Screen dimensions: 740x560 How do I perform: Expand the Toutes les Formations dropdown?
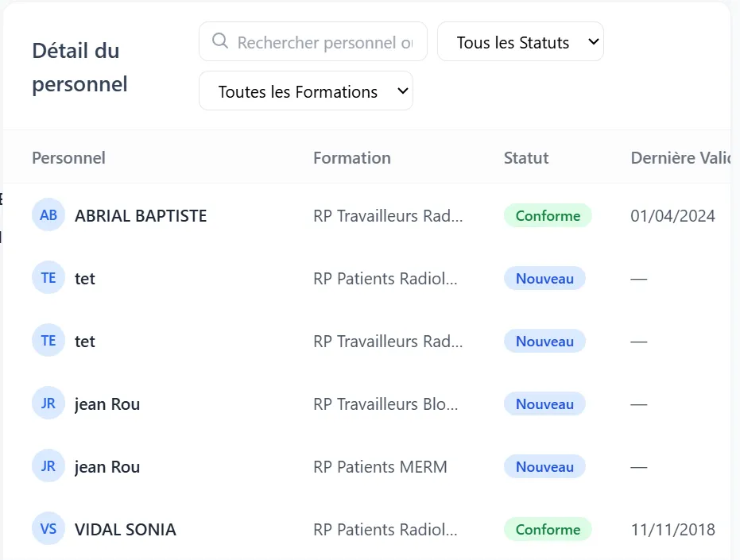pos(306,91)
